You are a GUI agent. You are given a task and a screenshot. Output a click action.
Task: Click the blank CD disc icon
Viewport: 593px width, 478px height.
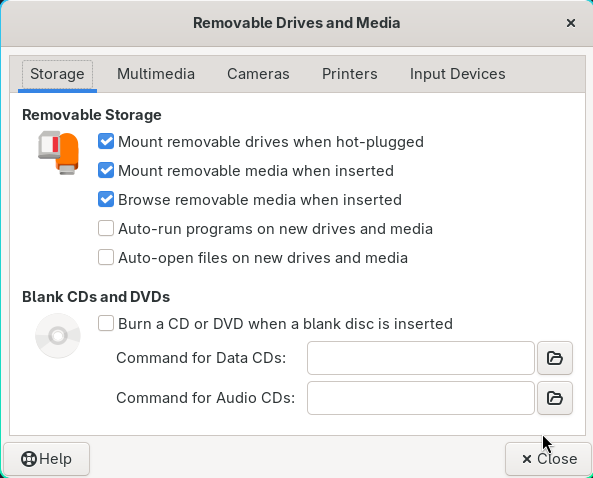click(58, 336)
